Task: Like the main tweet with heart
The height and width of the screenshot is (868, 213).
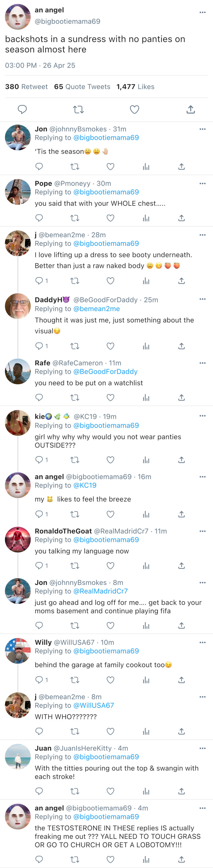Action: point(135,109)
